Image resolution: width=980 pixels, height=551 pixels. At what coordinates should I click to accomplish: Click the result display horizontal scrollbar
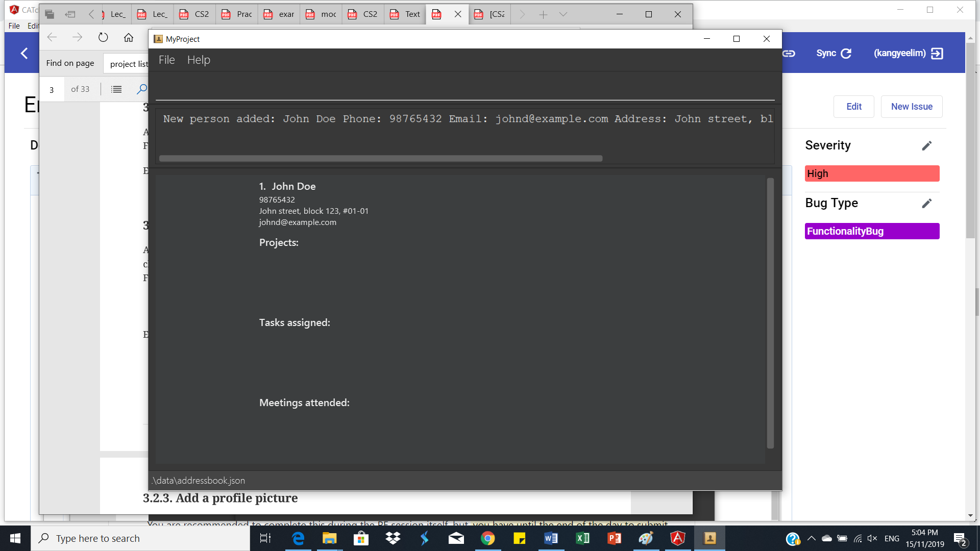click(x=380, y=159)
